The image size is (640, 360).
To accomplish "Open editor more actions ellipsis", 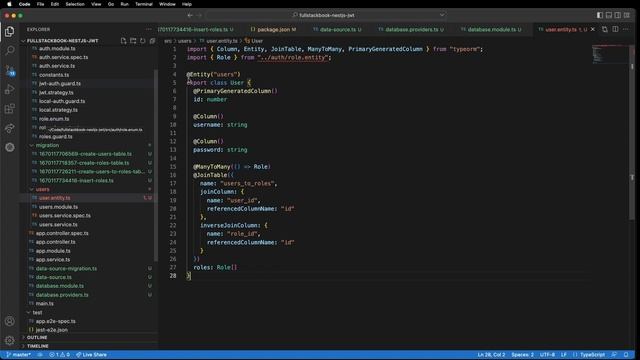I will tap(626, 29).
